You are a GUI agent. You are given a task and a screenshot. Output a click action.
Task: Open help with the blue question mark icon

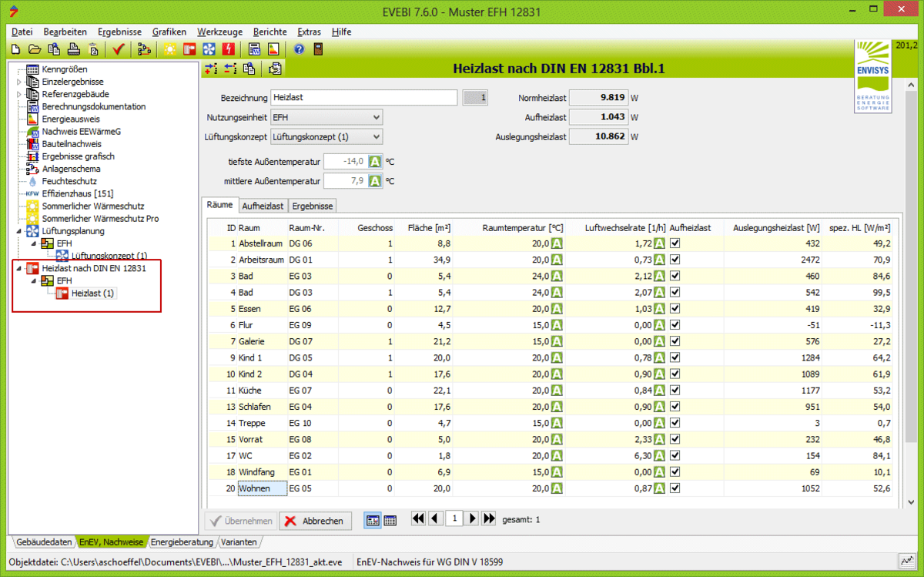[300, 49]
